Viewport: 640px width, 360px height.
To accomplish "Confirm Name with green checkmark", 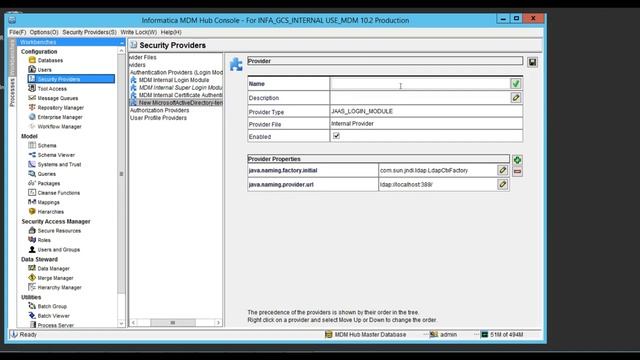I will [516, 84].
